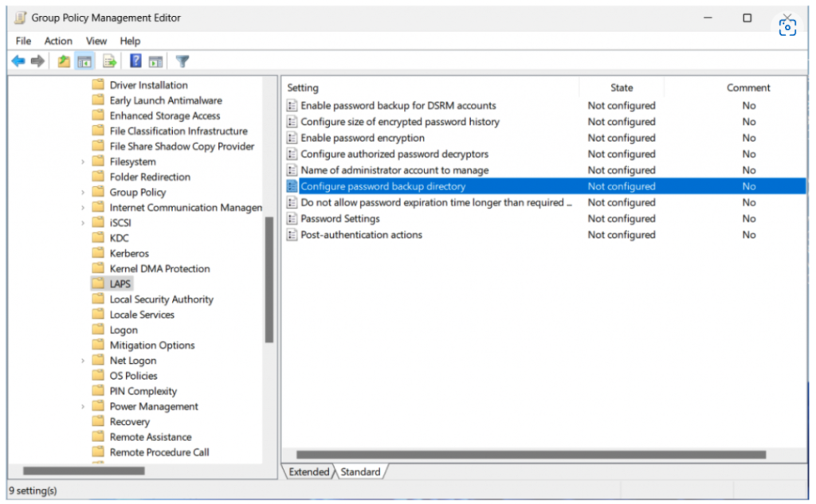816x504 pixels.
Task: Toggle the Show/Hide Action Pane icon
Action: click(x=155, y=61)
